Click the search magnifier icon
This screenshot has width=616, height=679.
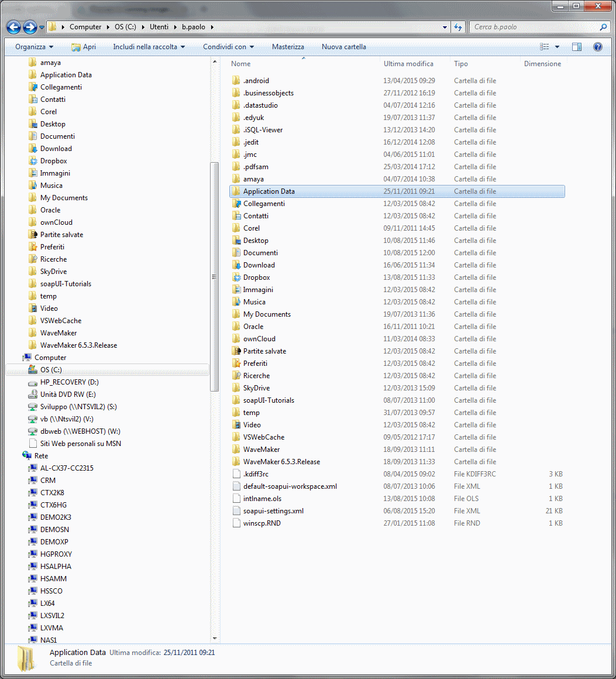click(604, 27)
